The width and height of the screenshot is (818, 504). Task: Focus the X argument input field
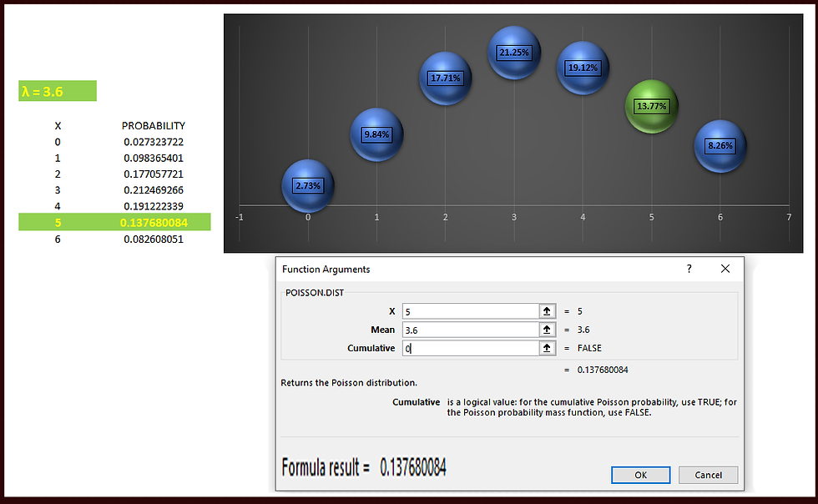pyautogui.click(x=471, y=311)
